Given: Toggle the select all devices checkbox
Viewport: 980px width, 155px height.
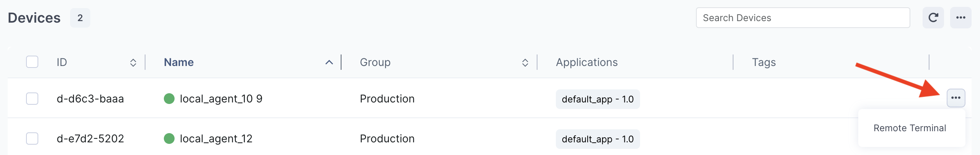Looking at the screenshot, I should coord(32,62).
